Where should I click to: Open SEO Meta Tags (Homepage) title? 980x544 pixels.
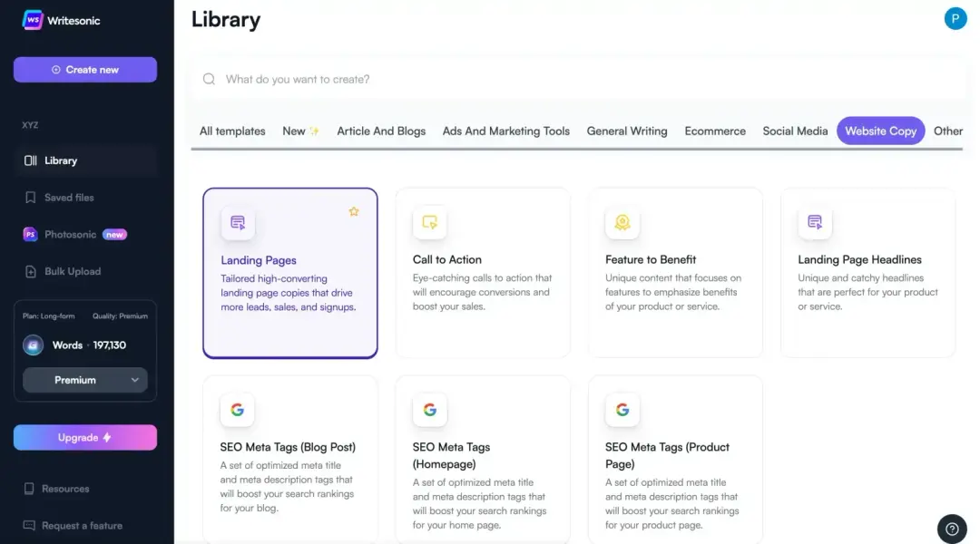tap(451, 455)
